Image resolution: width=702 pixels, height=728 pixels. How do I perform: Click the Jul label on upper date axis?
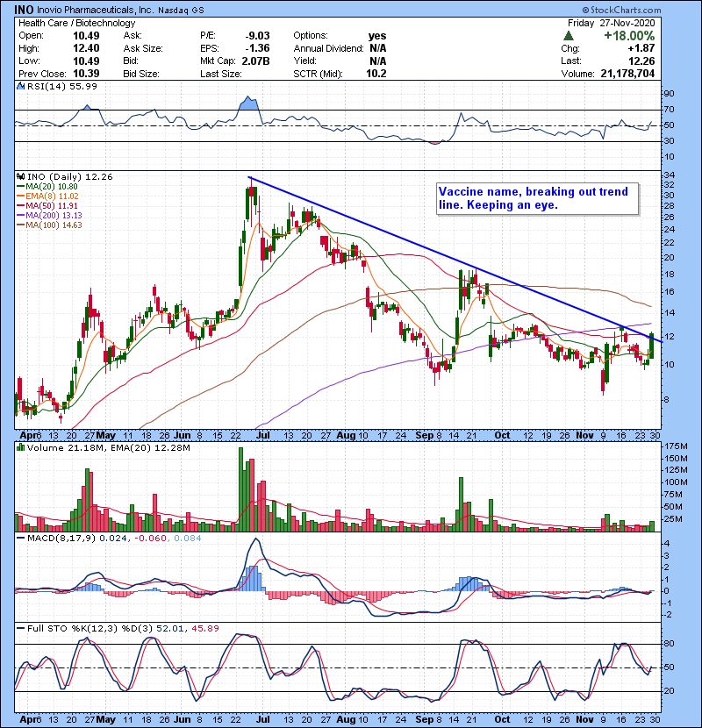(x=263, y=436)
